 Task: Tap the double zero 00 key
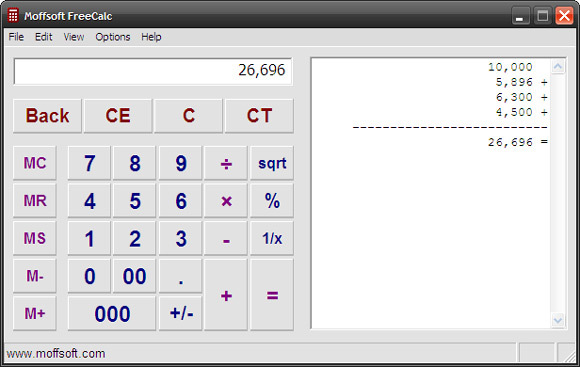[135, 276]
